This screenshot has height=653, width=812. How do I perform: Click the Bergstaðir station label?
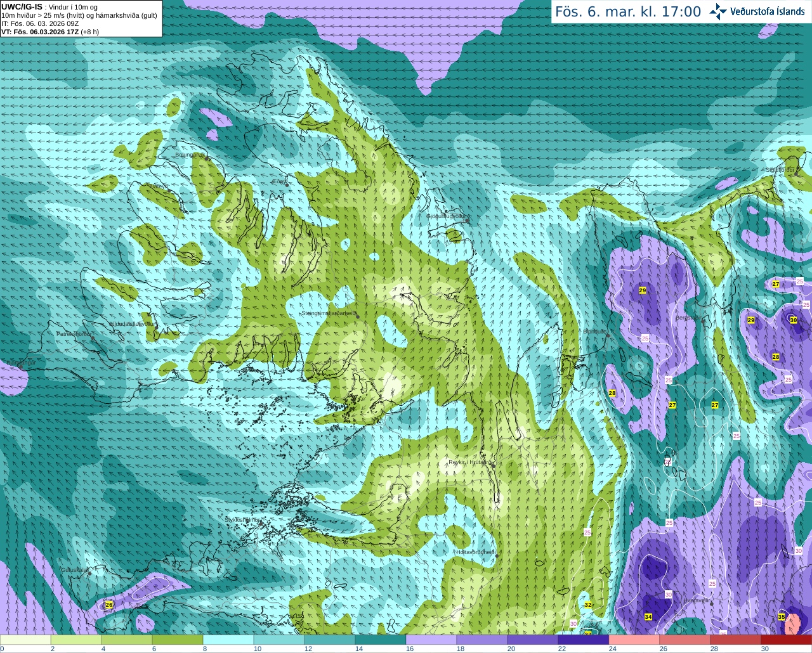click(689, 318)
